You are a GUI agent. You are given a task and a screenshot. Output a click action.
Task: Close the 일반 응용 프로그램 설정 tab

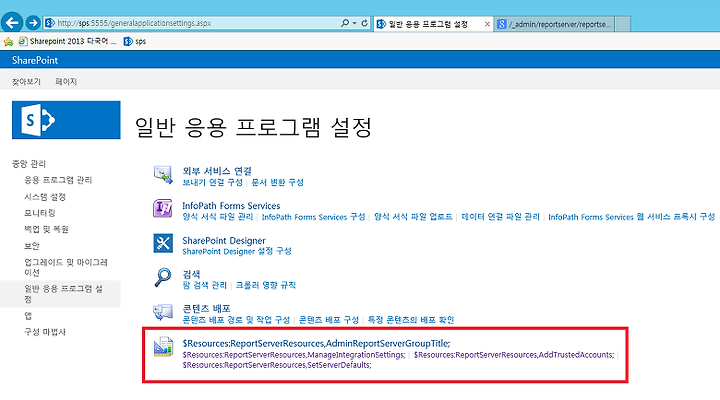tap(487, 24)
